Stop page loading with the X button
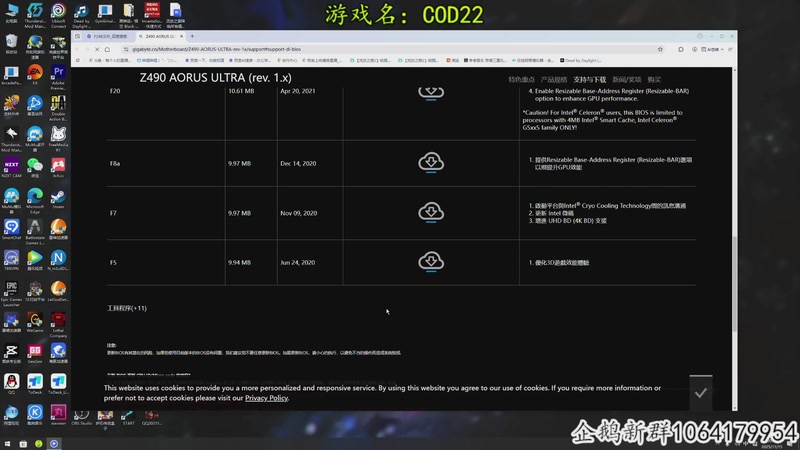The image size is (800, 450). [x=97, y=49]
